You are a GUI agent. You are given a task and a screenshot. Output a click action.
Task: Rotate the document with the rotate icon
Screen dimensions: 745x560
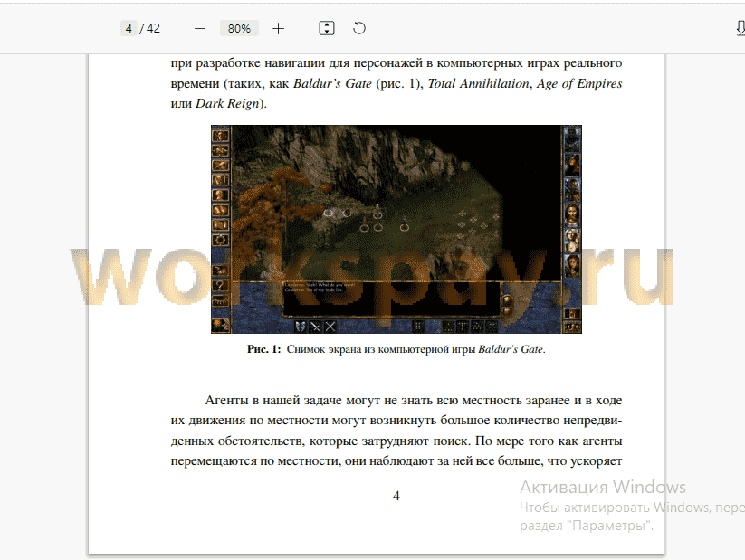[359, 29]
